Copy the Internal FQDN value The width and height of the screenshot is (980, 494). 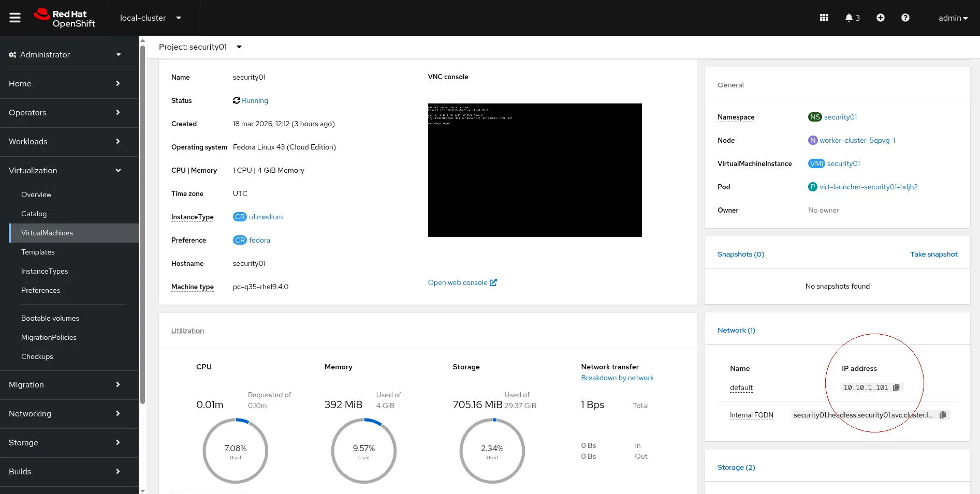tap(943, 415)
